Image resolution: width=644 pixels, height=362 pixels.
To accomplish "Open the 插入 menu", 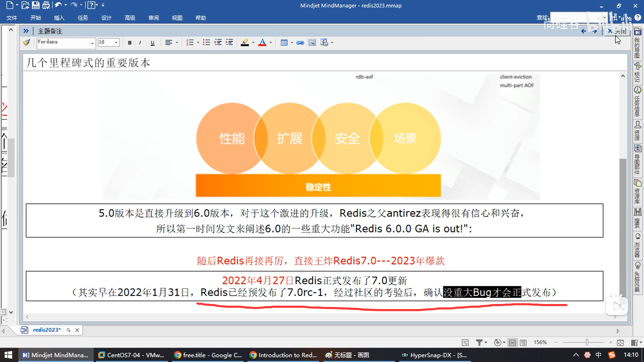I will (59, 18).
